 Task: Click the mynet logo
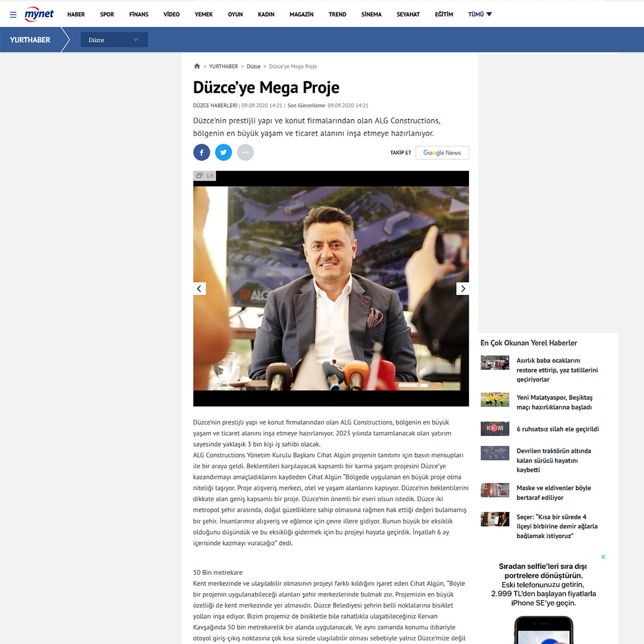pos(39,14)
